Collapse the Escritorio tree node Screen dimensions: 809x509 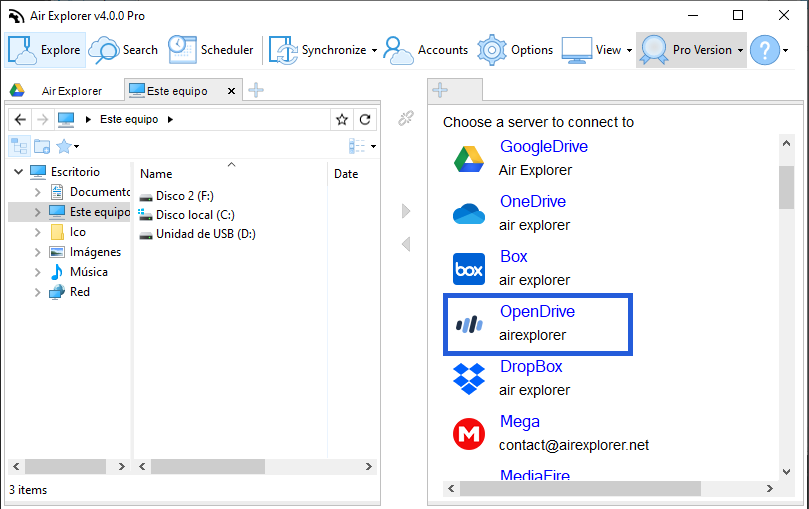19,172
